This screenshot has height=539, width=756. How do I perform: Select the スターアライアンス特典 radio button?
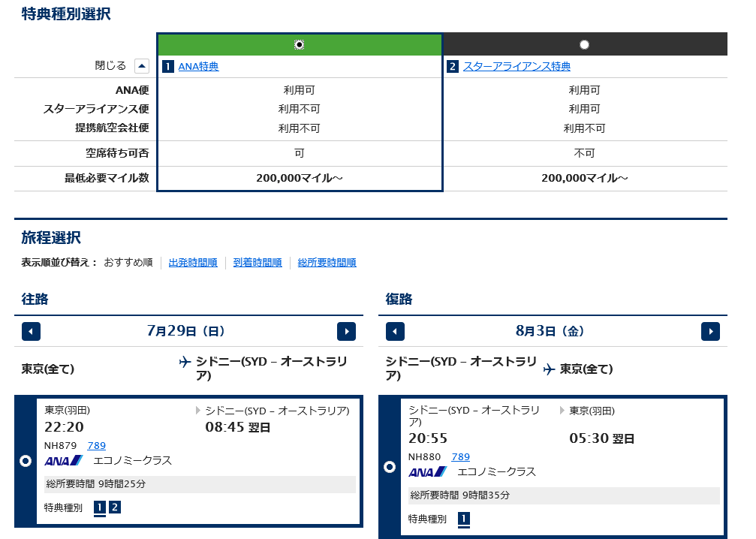(x=584, y=44)
